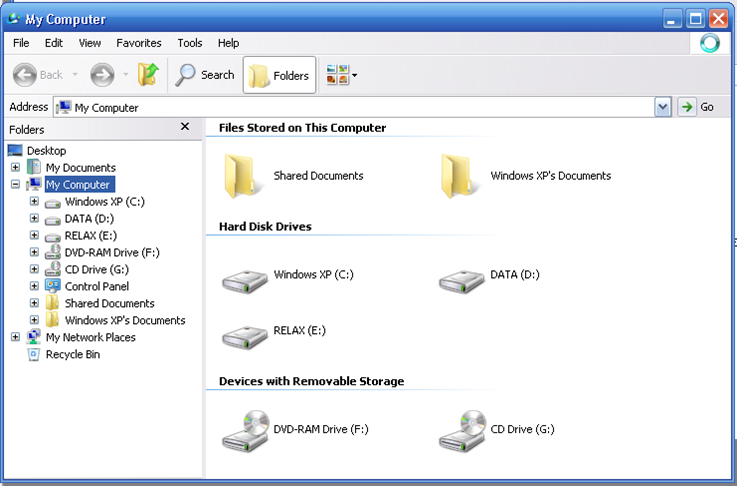Go up one folder level icon

(149, 75)
